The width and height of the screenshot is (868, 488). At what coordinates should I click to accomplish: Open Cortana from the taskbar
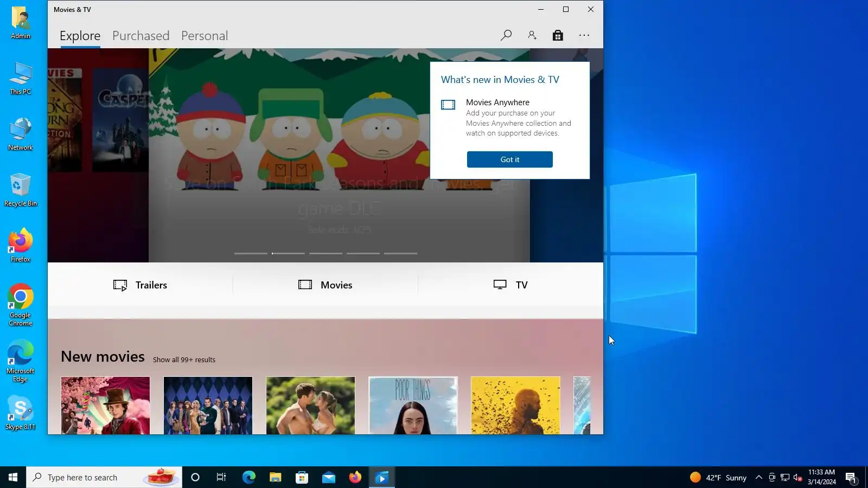pyautogui.click(x=195, y=477)
